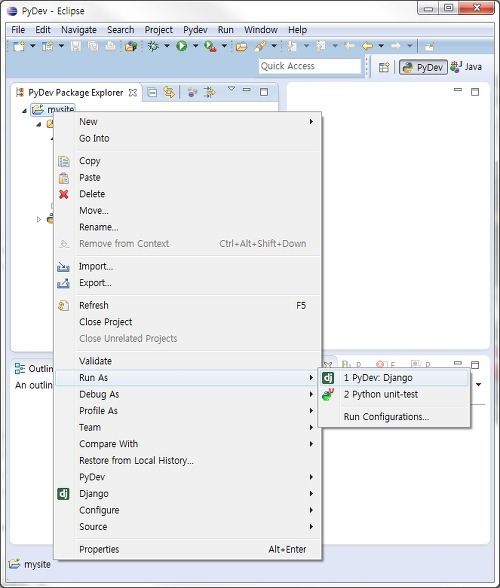This screenshot has width=500, height=588.
Task: Open the Run dropdown arrow
Action: 195,46
